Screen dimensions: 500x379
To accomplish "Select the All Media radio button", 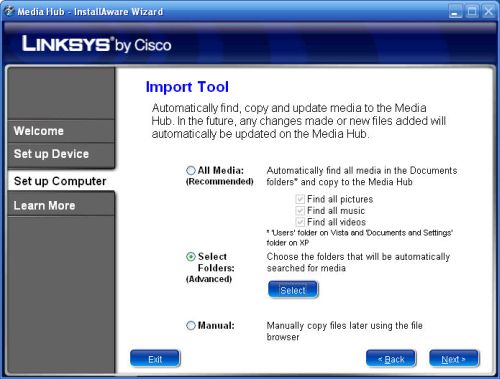I will [191, 171].
